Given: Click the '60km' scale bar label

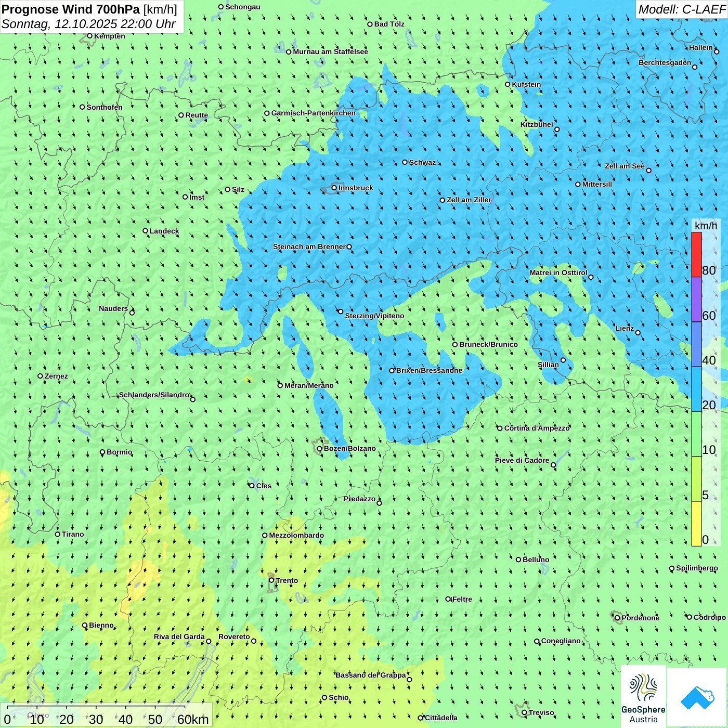Looking at the screenshot, I should (193, 719).
